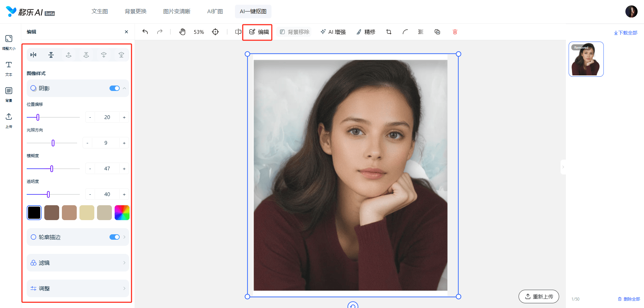Click the 下载全部 download all link
Image resolution: width=644 pixels, height=308 pixels.
(x=626, y=33)
